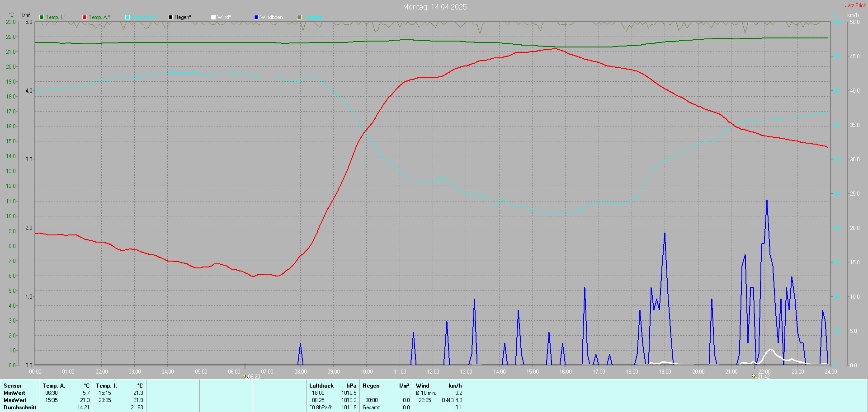
Task: Click the 'Temp. I.' column header in the table
Action: (106, 386)
